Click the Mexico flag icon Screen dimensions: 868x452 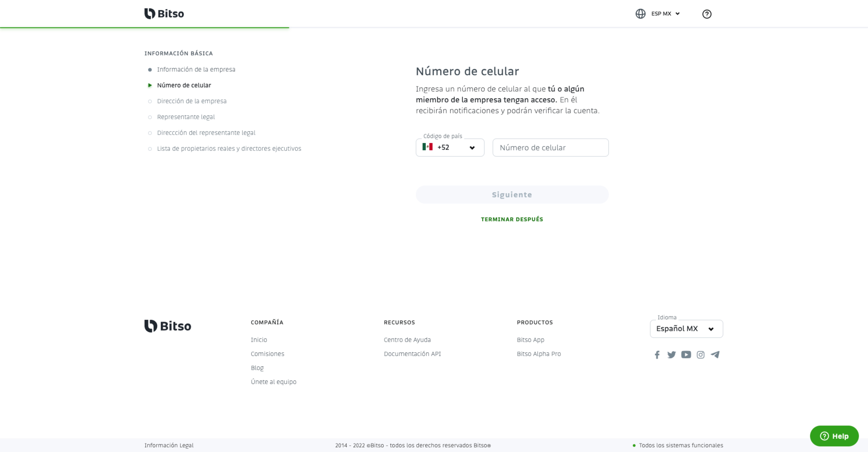click(427, 147)
